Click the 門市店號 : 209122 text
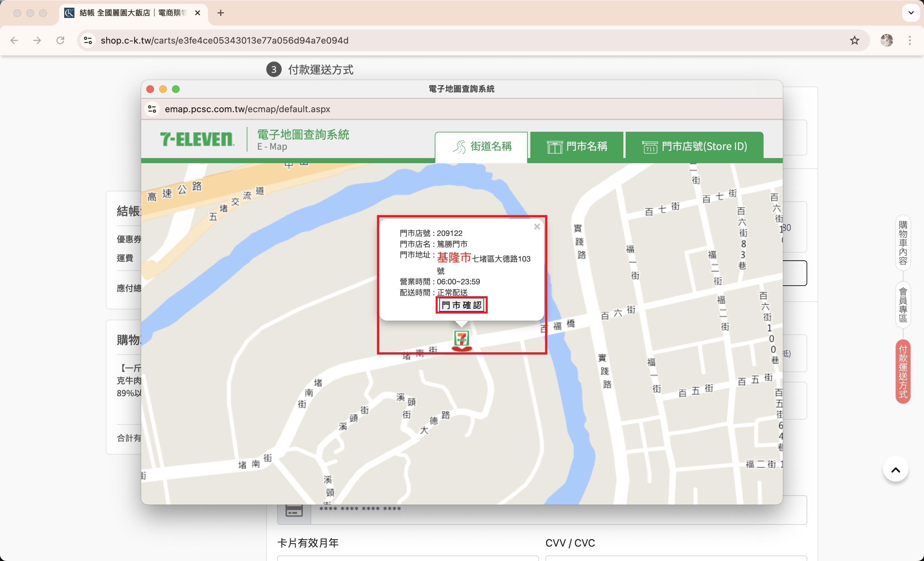 (x=431, y=233)
